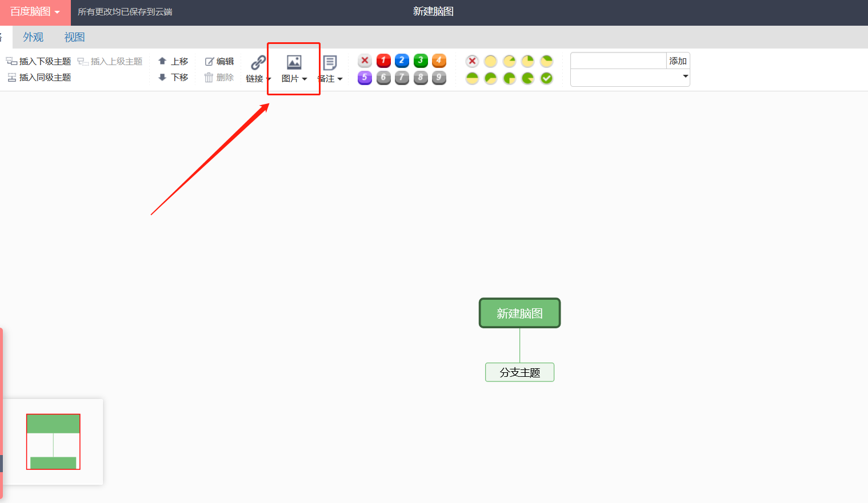
Task: Set progress to seven-eighths done pie icon
Action: (x=528, y=78)
